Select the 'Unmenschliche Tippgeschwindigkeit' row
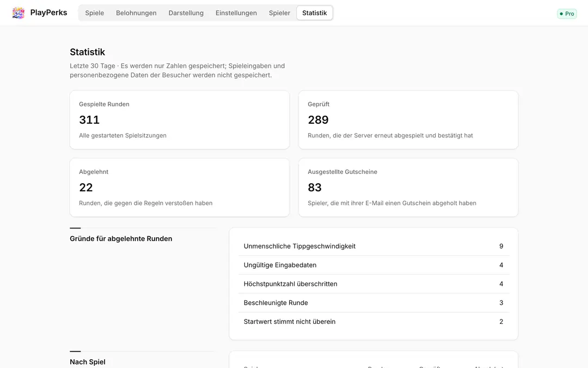Screen dimensions: 588x368 click(373, 246)
